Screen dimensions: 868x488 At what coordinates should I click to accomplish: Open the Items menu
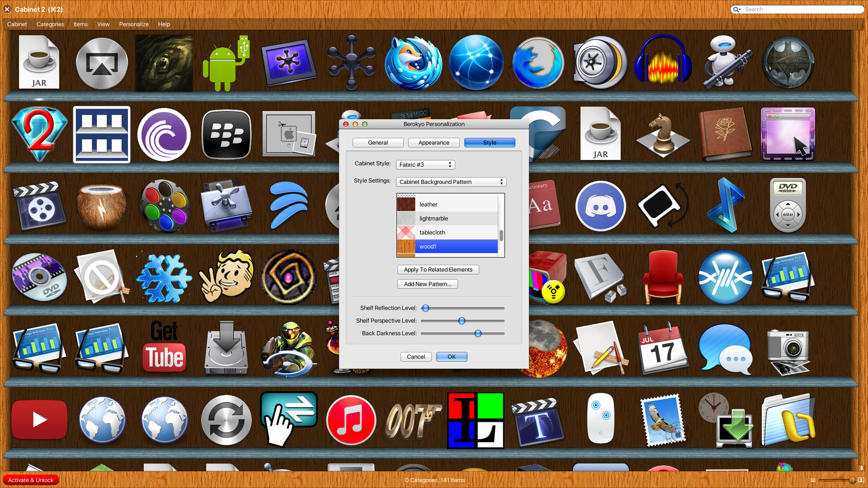80,24
